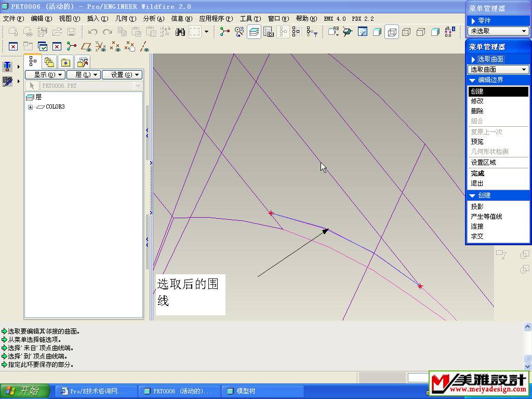This screenshot has height=399, width=532.
Task: Click the message area scroll-up arrow
Action: point(527,326)
